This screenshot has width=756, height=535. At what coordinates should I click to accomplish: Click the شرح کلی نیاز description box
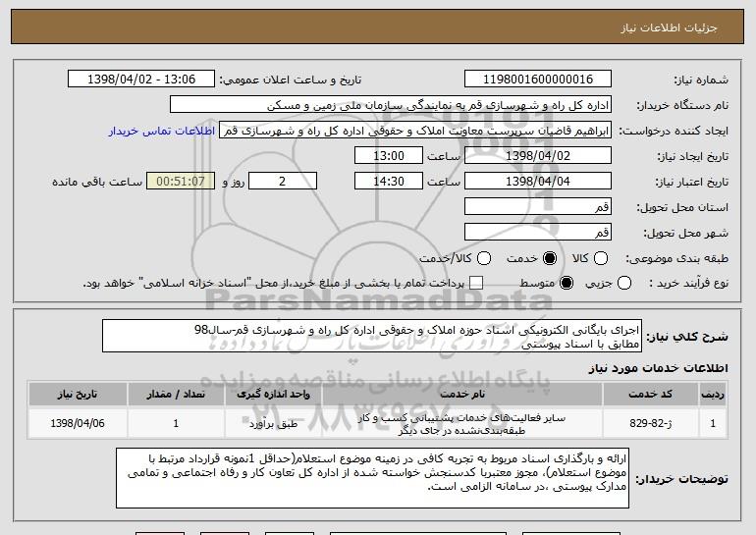372,336
